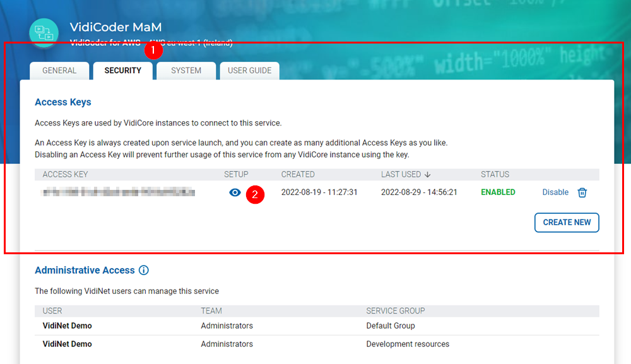Disable the listed access key
Image resolution: width=631 pixels, height=364 pixels.
555,192
